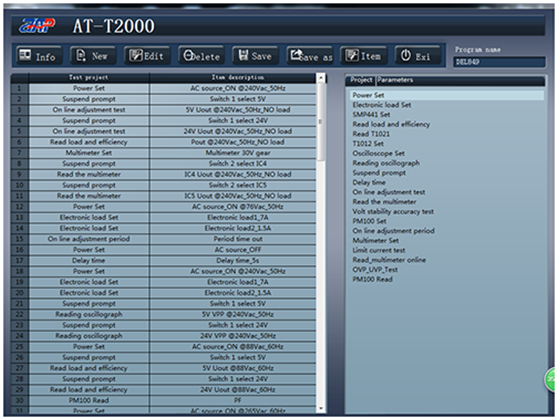Save program using the Save disk icon
This screenshot has height=420, width=558.
point(243,55)
